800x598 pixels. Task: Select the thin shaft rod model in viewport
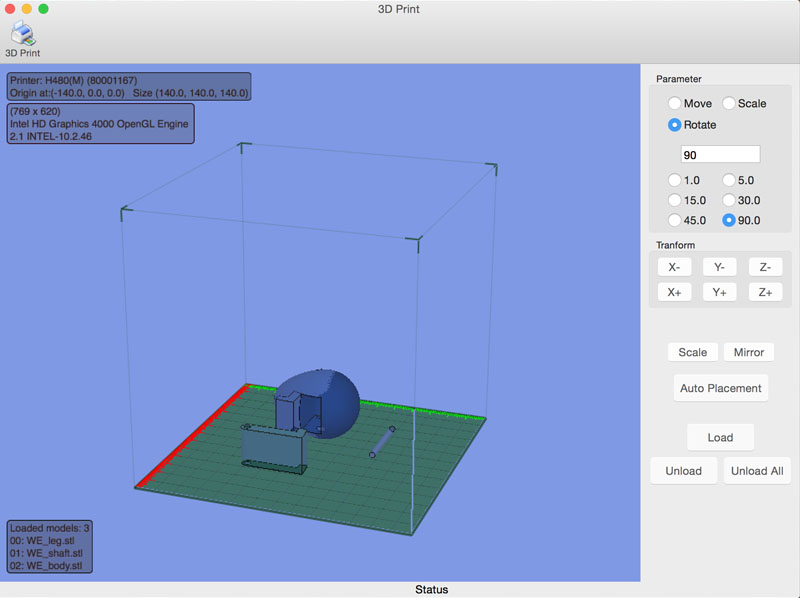pyautogui.click(x=382, y=442)
